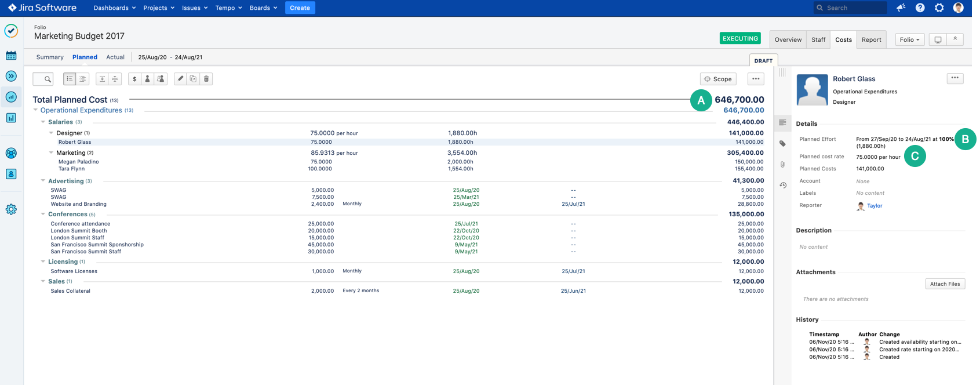Collapse the Conferences category triangle
This screenshot has width=980, height=385.
point(43,215)
